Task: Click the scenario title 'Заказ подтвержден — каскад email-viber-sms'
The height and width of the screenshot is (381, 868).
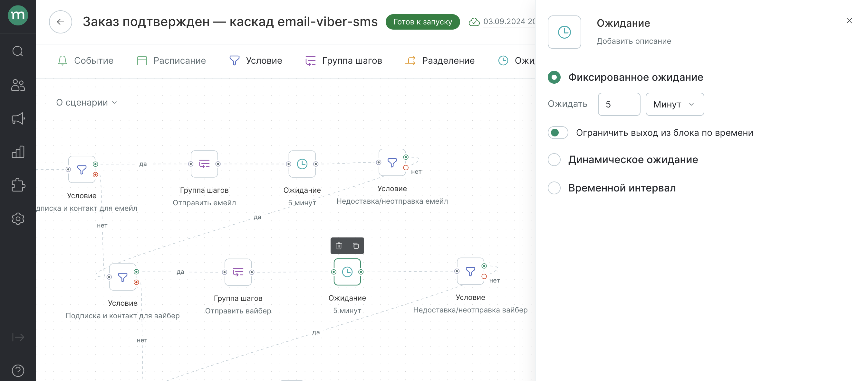Action: [230, 22]
